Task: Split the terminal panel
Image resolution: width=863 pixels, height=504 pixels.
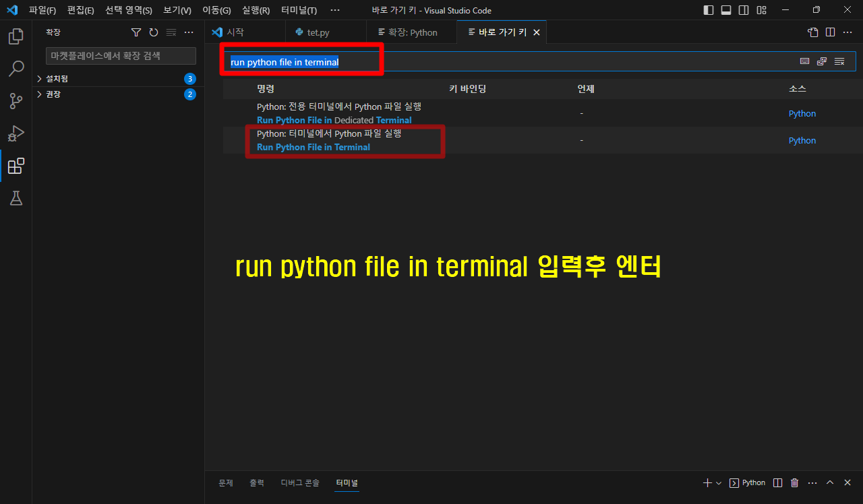Action: click(x=777, y=482)
